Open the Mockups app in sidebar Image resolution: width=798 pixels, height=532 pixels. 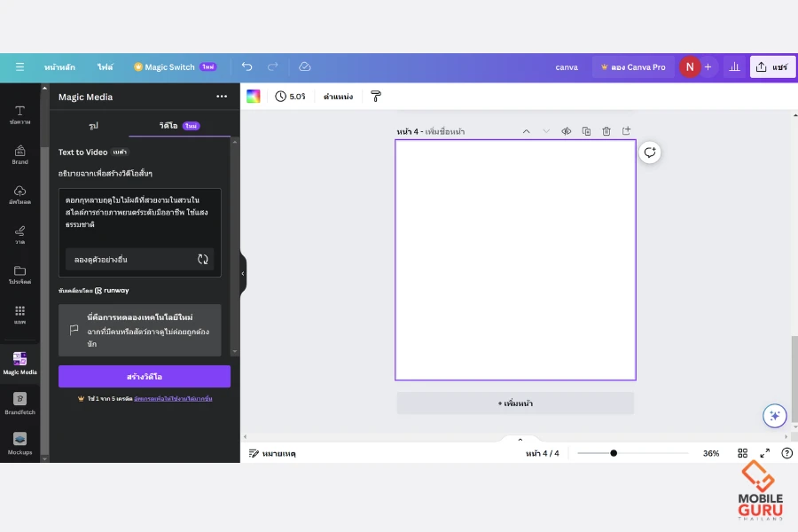click(x=20, y=442)
